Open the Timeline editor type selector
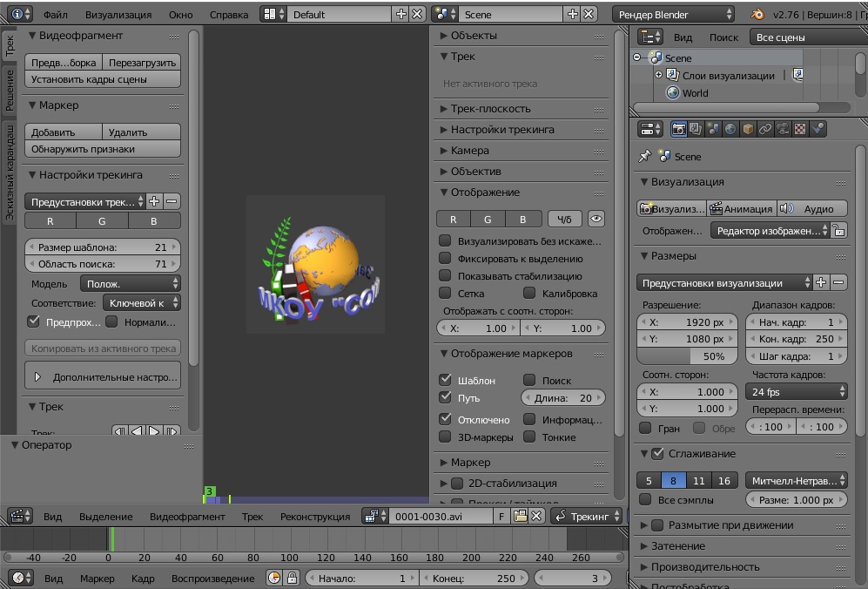This screenshot has height=589, width=868. (21, 578)
